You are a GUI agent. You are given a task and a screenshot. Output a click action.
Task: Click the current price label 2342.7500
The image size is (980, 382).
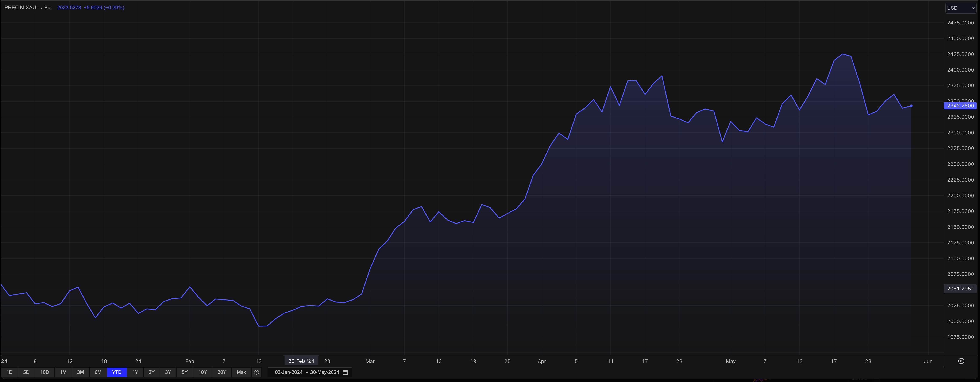pos(960,106)
